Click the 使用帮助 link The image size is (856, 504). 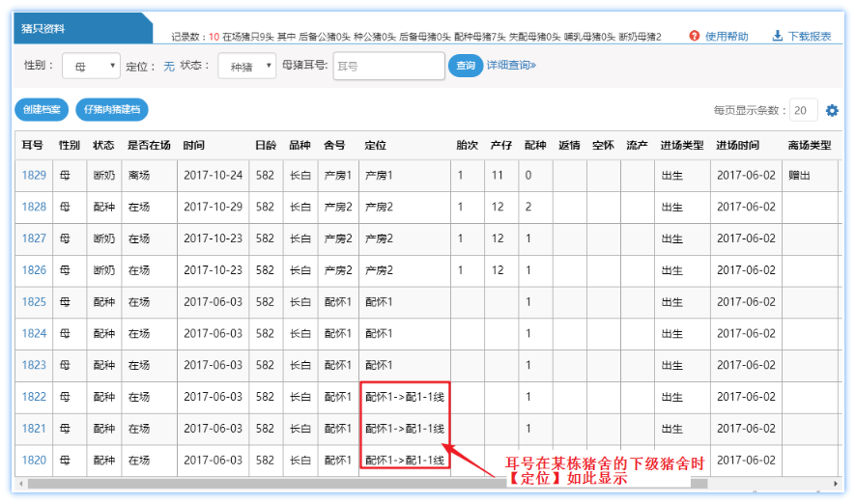click(726, 37)
